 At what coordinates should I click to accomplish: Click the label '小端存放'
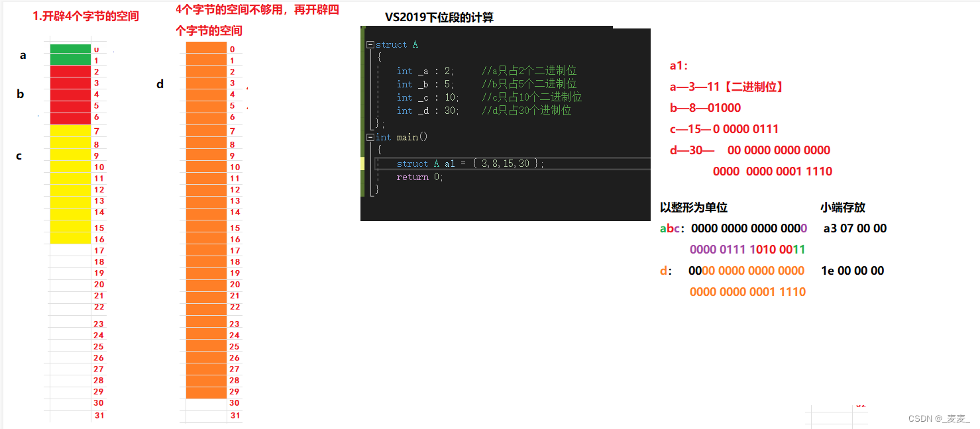pos(843,207)
